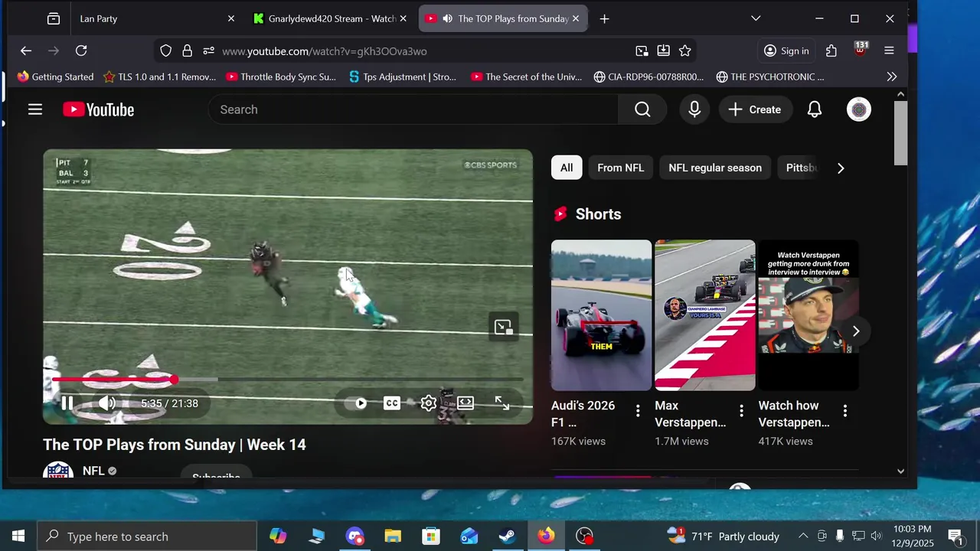
Task: Click the install/save page address bar icon
Action: pos(663,51)
